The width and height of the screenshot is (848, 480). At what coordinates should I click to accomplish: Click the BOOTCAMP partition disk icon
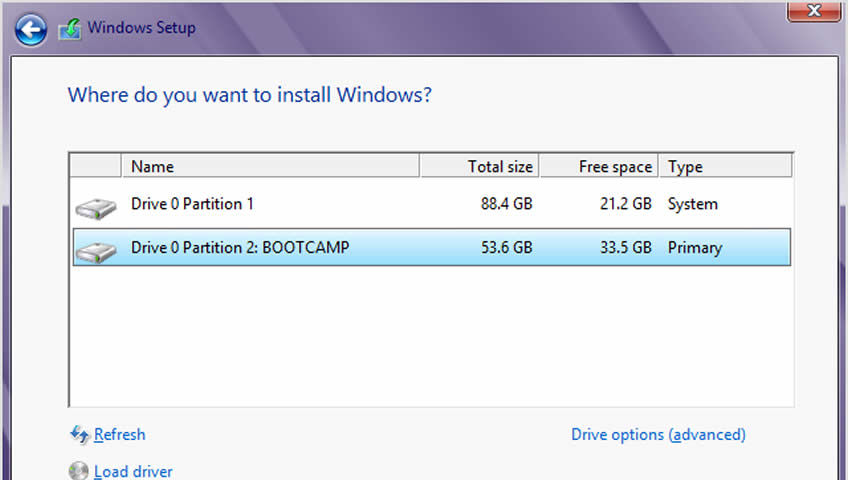(95, 251)
